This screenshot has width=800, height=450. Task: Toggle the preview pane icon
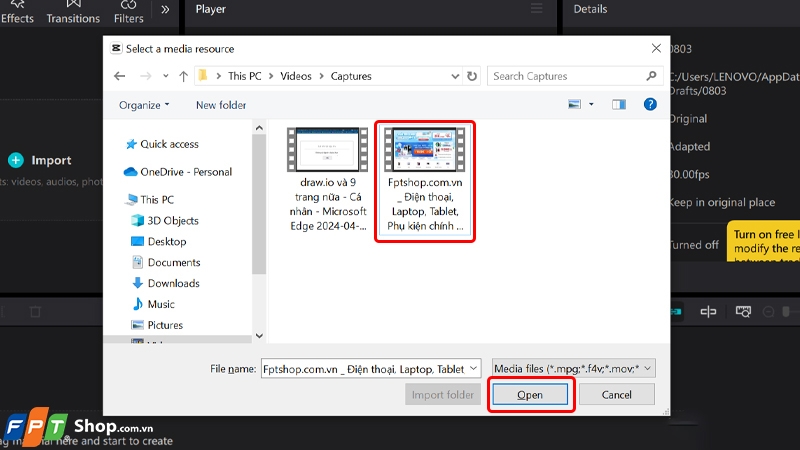click(x=619, y=105)
